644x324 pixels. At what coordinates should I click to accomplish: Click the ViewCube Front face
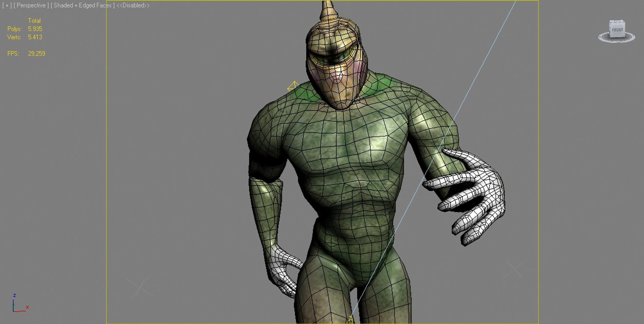click(x=617, y=30)
